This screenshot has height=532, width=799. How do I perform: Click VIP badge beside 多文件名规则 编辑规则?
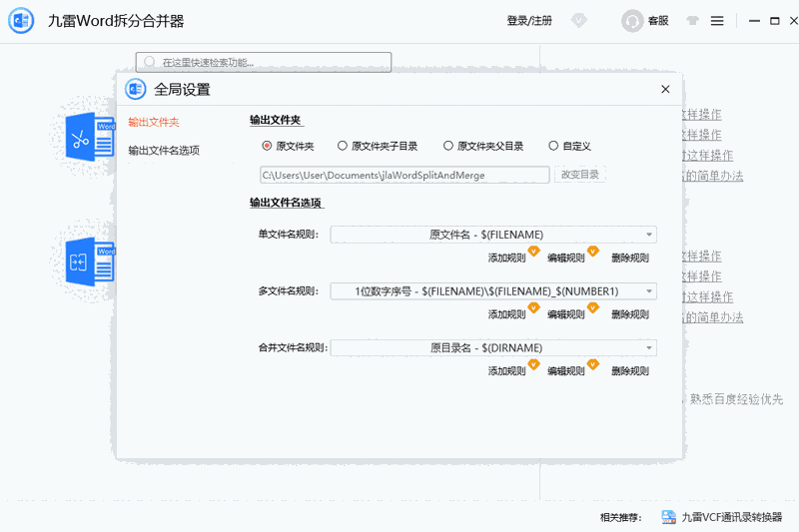click(x=592, y=307)
